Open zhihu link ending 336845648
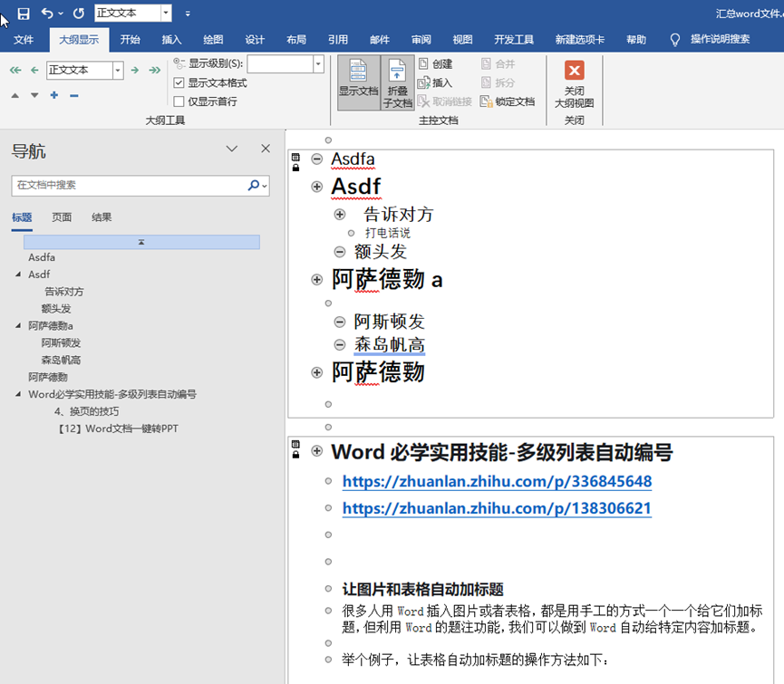Screen dimensions: 784x684 pyautogui.click(x=497, y=481)
